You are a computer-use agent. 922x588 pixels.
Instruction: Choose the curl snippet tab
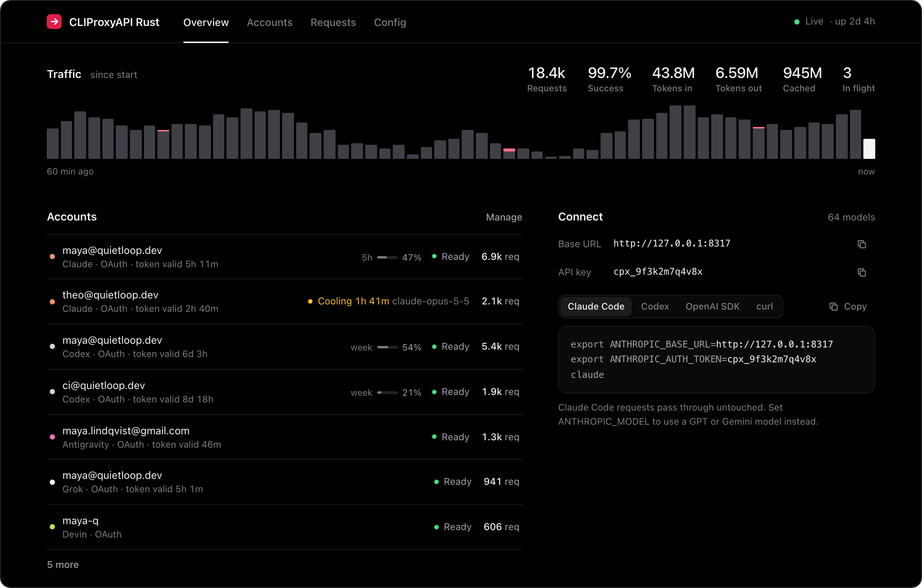764,307
